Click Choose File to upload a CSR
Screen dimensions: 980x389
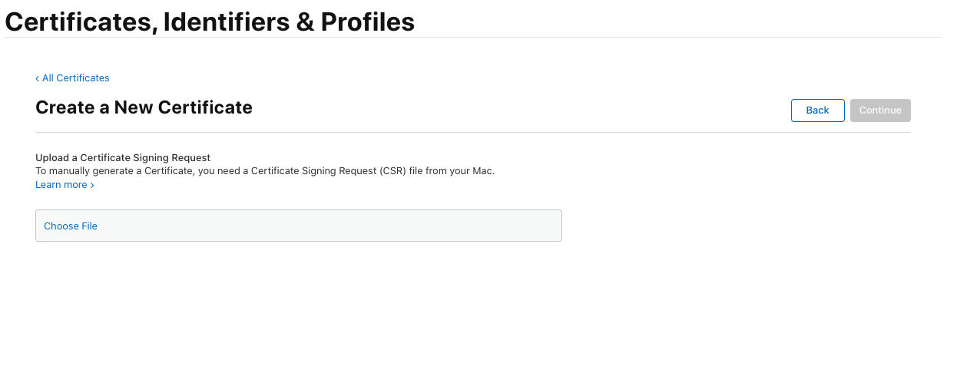71,226
